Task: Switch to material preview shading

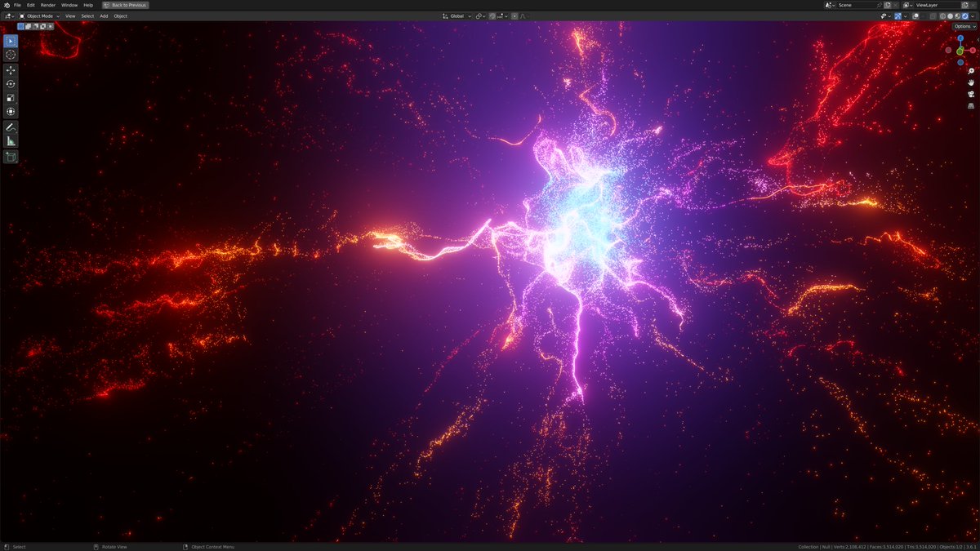Action: coord(957,16)
